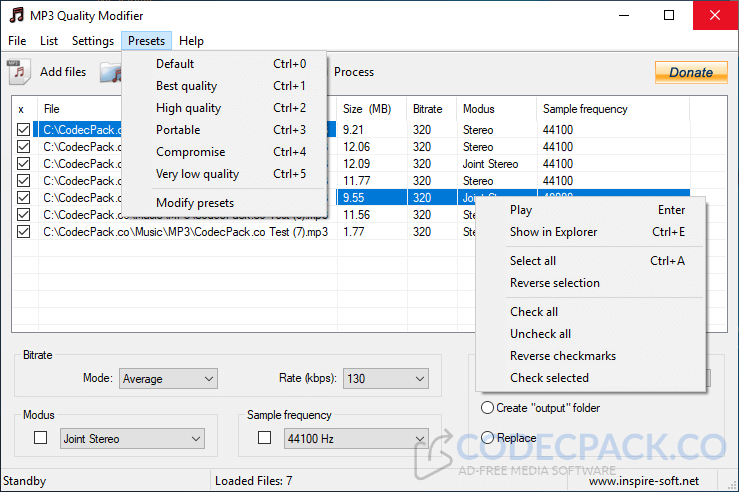Sort by the Modus column header
The image size is (739, 492).
coord(497,109)
